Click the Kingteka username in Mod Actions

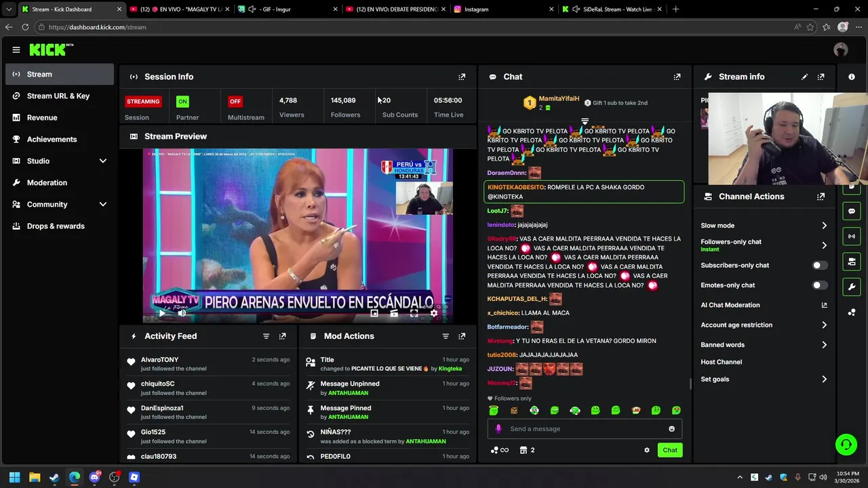pyautogui.click(x=450, y=369)
